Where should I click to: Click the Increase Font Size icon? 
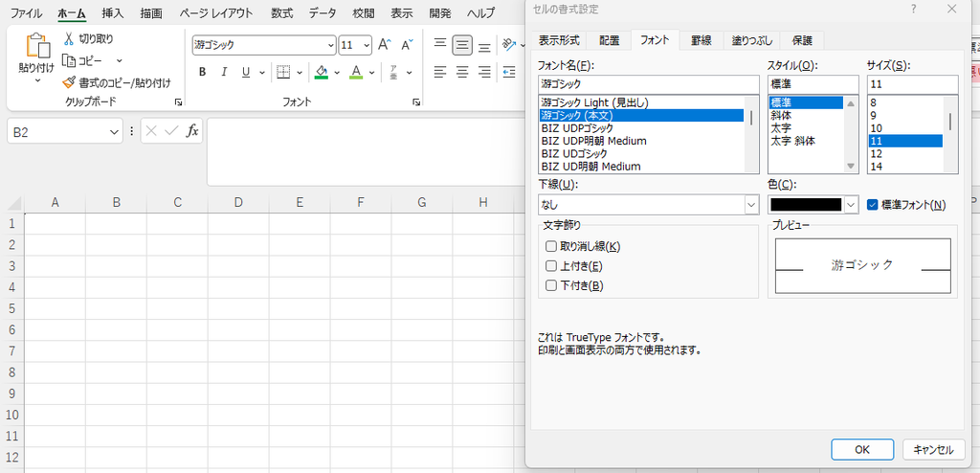pyautogui.click(x=385, y=44)
